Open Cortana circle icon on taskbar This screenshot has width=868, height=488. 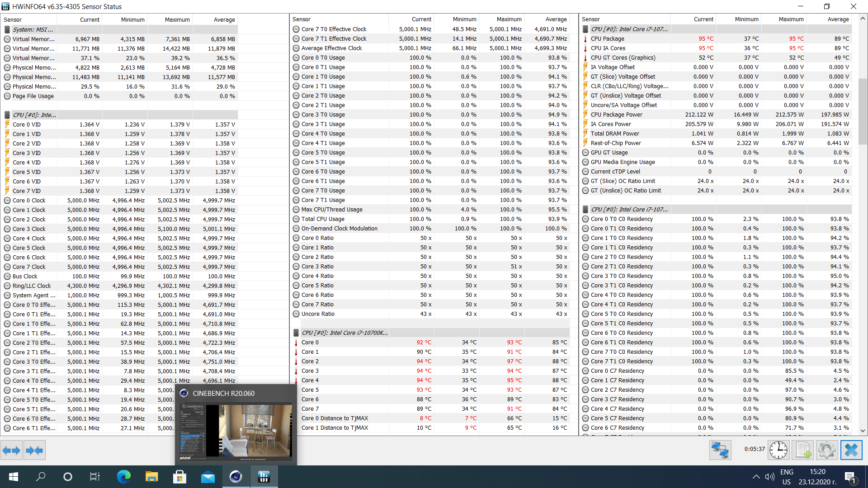(x=68, y=477)
